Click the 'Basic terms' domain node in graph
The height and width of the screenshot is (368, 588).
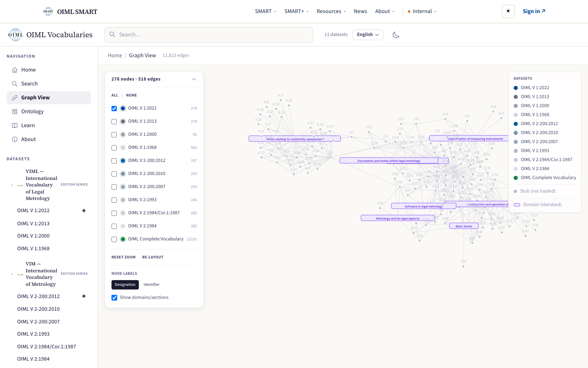464,226
